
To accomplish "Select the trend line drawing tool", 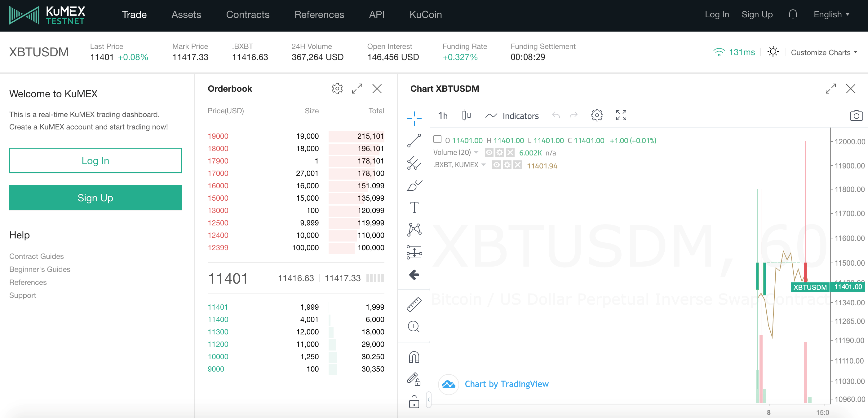I will click(x=414, y=141).
